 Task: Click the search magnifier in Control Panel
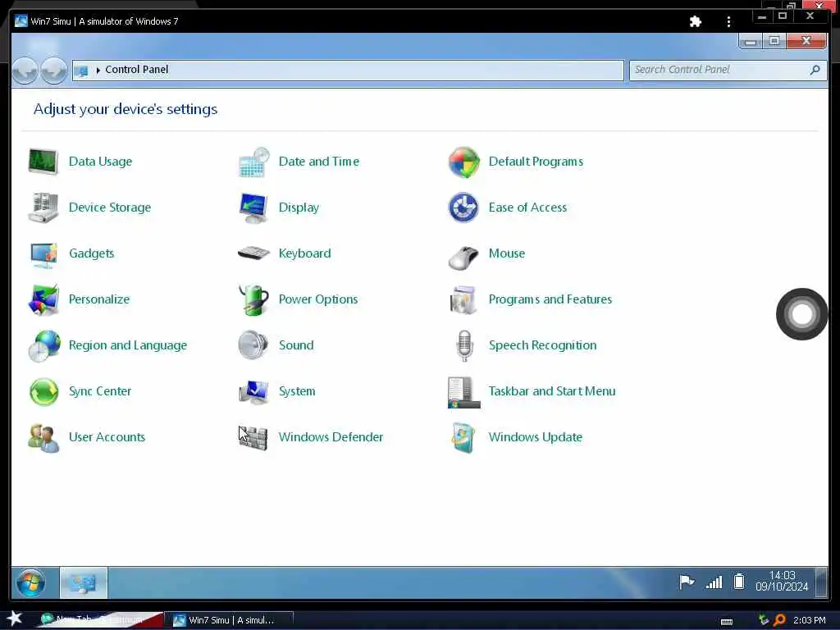tap(815, 70)
